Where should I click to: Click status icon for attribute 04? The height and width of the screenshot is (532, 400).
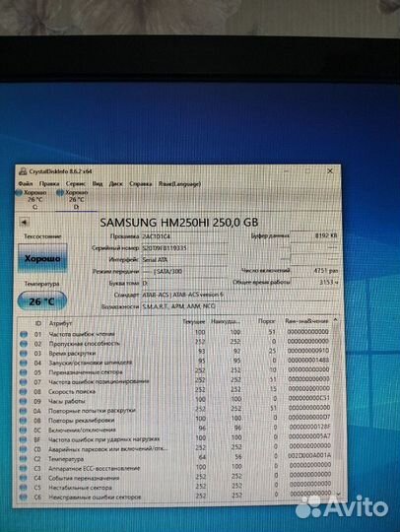click(24, 363)
